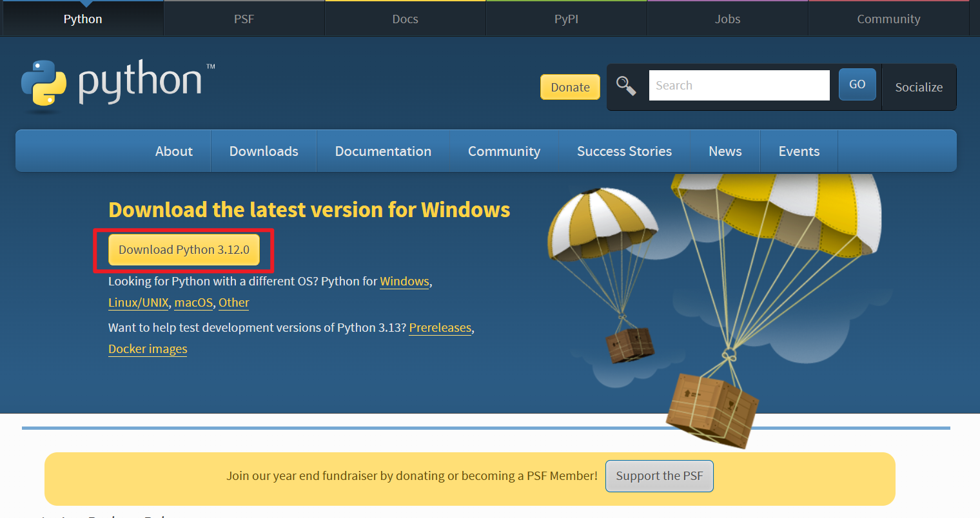Click the magnifying glass search icon
The width and height of the screenshot is (980, 518).
(626, 84)
